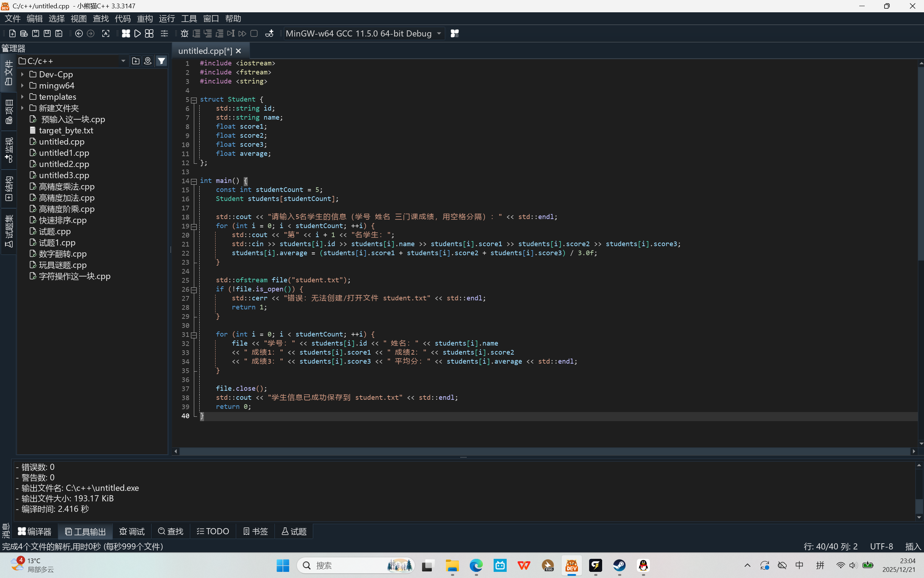Open the C:/c++ folder path dropdown
924x578 pixels.
[123, 61]
